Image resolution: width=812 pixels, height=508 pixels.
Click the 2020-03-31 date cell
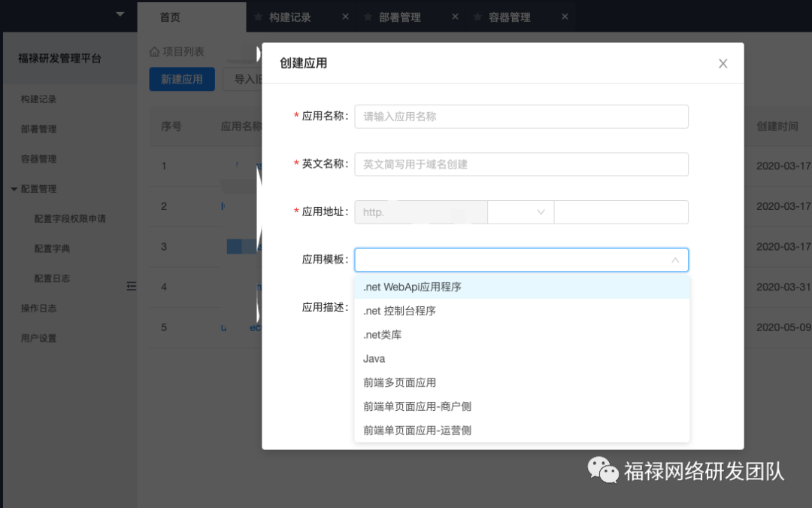(x=783, y=287)
